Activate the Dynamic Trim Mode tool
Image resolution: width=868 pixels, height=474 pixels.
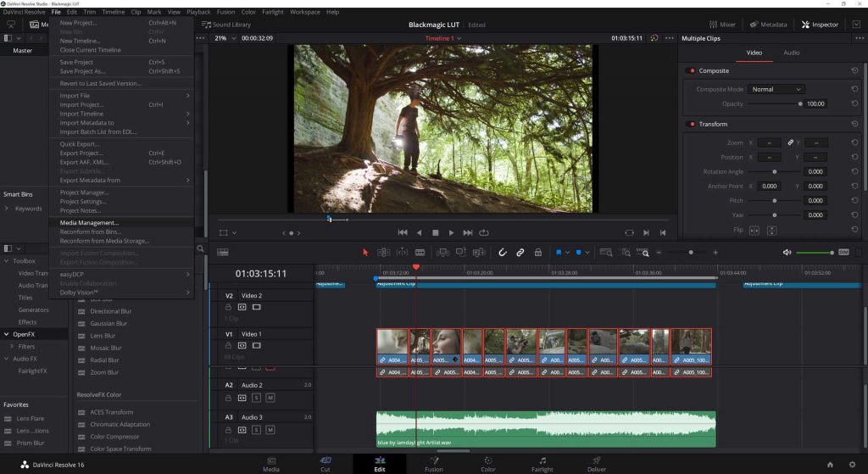[x=402, y=253]
